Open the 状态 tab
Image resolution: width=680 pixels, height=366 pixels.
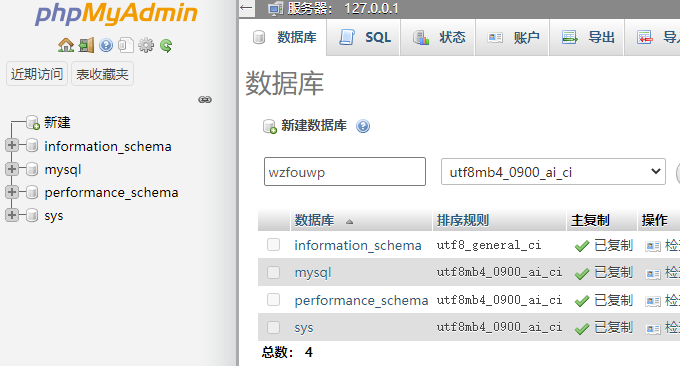[x=438, y=37]
